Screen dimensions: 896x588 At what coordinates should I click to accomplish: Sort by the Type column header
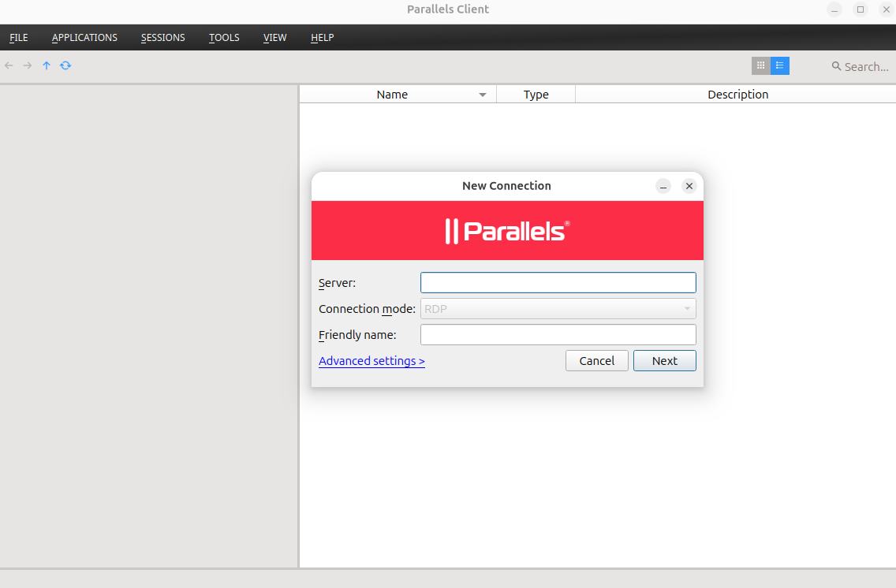tap(536, 95)
